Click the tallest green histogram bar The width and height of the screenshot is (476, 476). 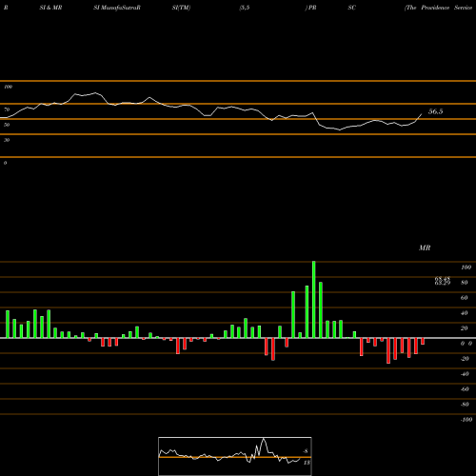pyautogui.click(x=314, y=300)
